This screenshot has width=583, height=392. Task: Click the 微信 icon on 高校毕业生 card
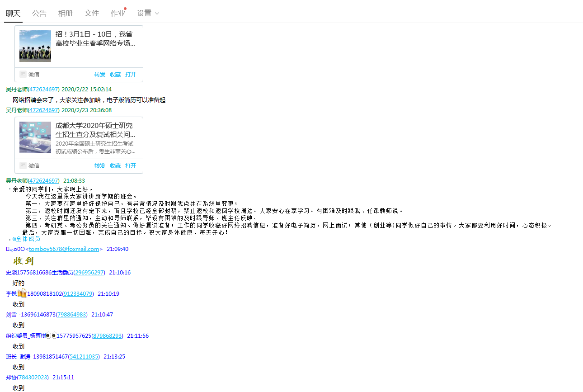point(23,74)
